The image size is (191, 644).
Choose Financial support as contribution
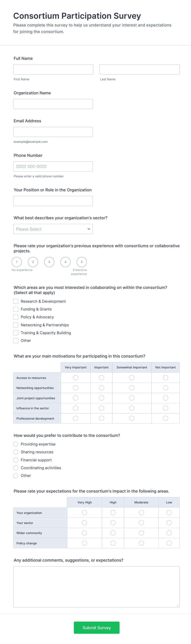(16, 460)
